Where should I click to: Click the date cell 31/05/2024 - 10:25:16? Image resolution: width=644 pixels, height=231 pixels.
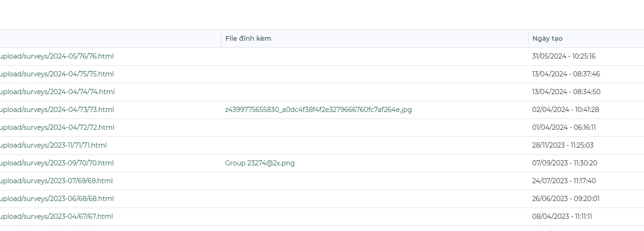tap(564, 56)
